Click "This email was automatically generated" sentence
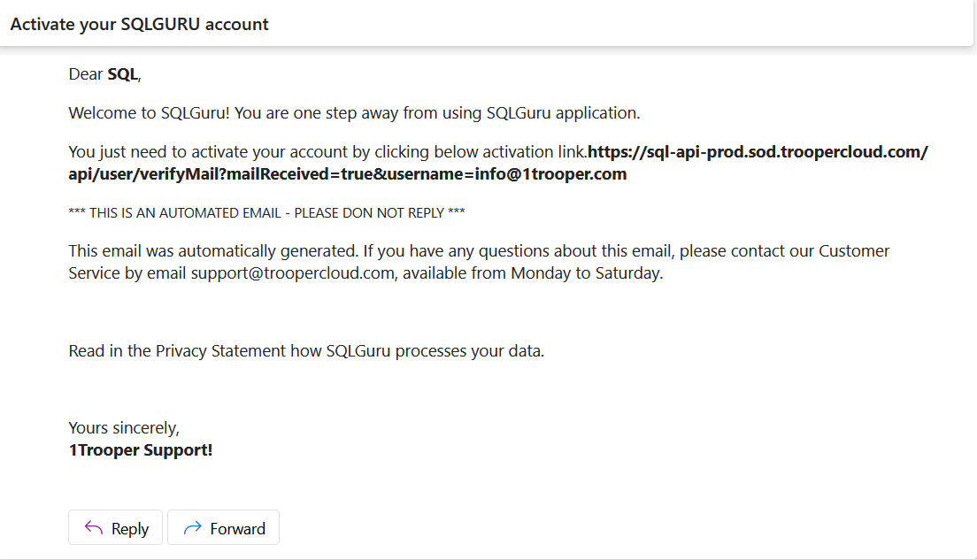 [x=214, y=251]
